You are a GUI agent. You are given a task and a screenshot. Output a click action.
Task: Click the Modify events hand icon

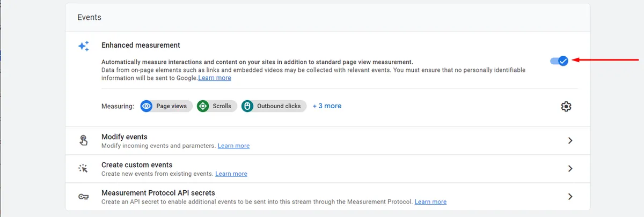(83, 140)
